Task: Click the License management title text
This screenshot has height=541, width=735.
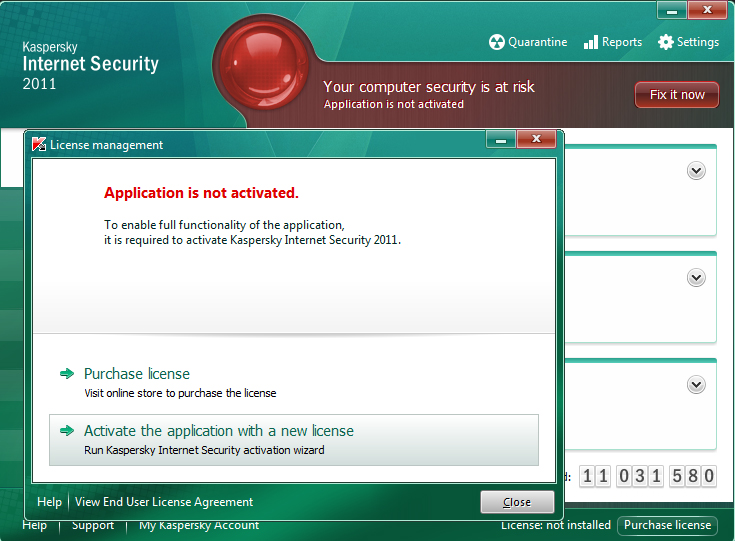Action: tap(106, 145)
